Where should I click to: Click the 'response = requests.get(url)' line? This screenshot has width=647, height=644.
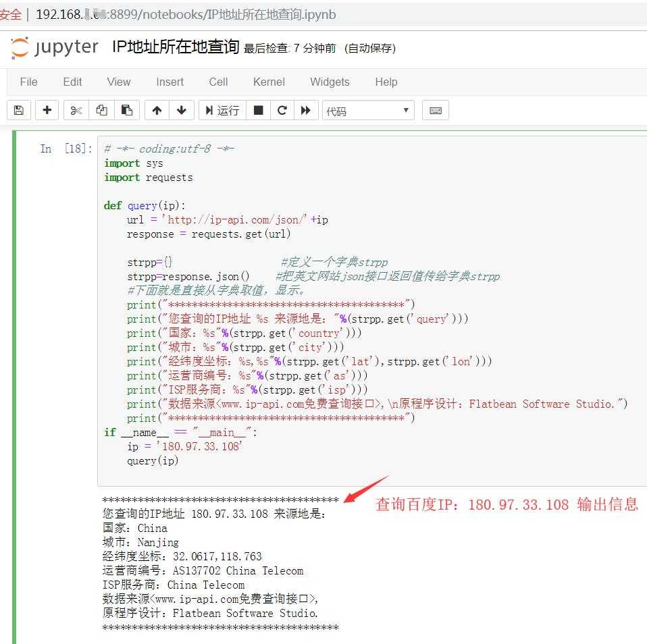209,234
